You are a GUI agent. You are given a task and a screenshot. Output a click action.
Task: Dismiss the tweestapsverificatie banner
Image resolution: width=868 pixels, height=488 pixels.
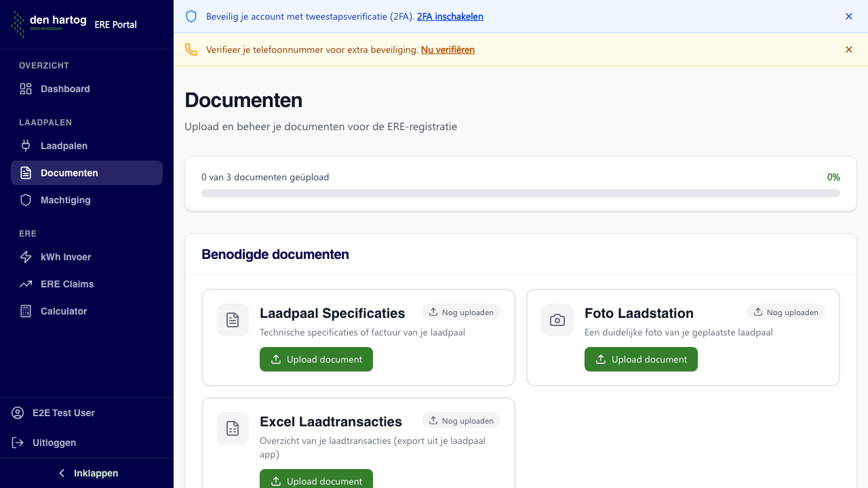click(848, 16)
